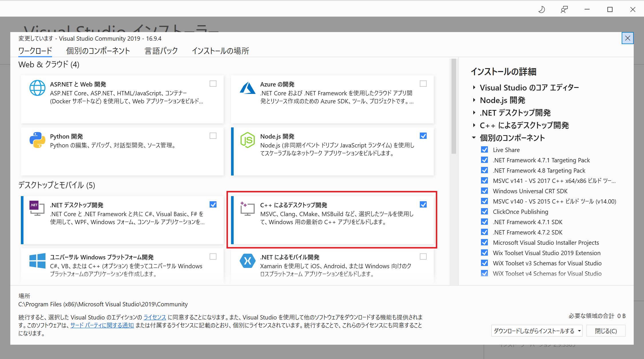Click the C++ desktop development monitor icon

click(x=247, y=208)
